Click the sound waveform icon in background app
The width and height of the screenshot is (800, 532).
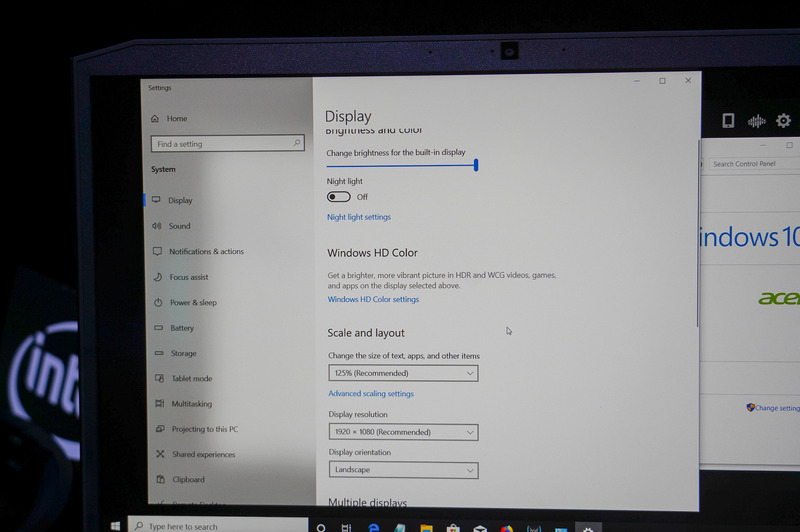[757, 121]
